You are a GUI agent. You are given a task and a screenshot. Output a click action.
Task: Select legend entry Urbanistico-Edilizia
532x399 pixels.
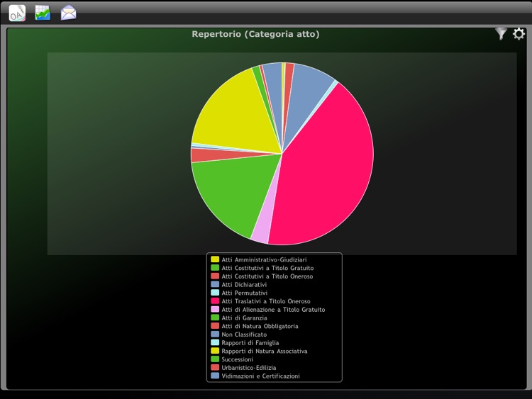(249, 368)
